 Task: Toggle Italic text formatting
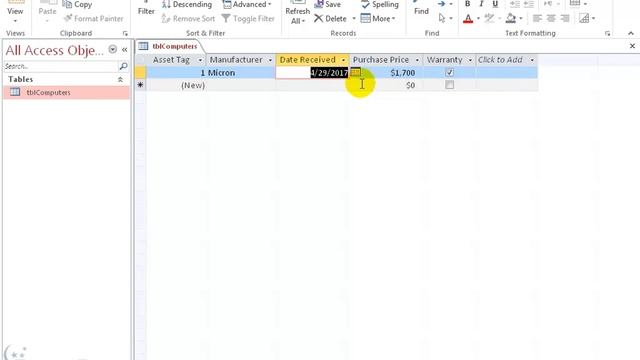[x=481, y=4]
